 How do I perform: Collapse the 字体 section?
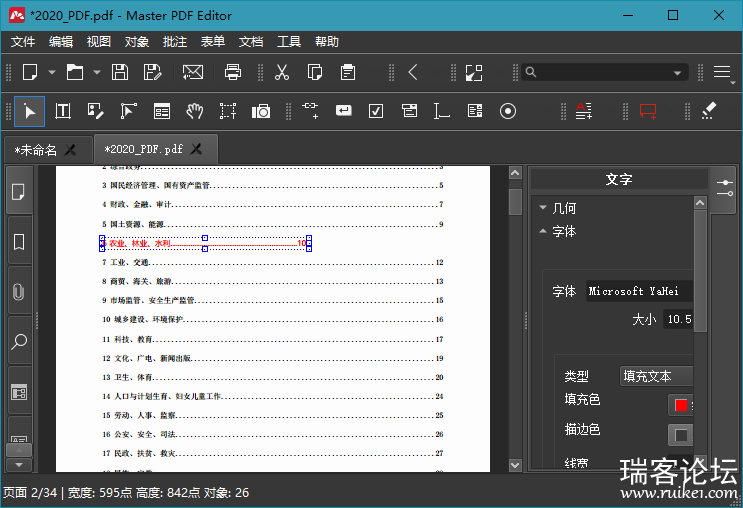tap(543, 231)
